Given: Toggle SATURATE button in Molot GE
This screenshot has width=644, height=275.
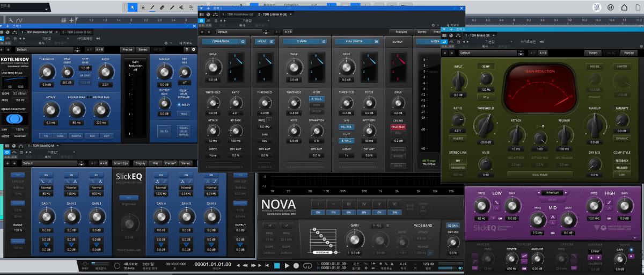Looking at the screenshot, I should 621,108.
